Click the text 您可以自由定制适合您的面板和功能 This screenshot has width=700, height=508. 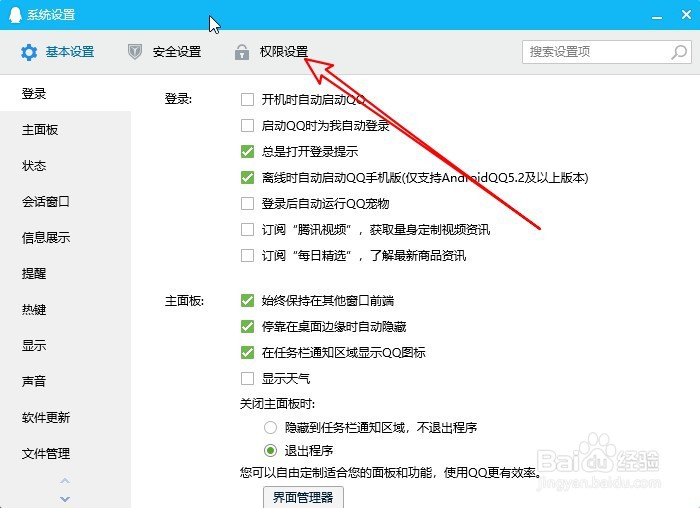point(337,472)
